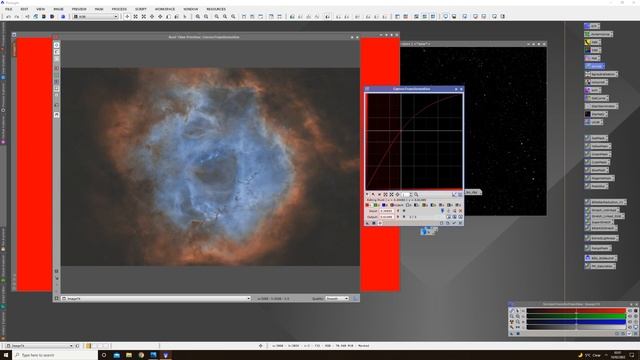
Task: Click the blue highlighted process icon on the right
Action: (x=595, y=66)
